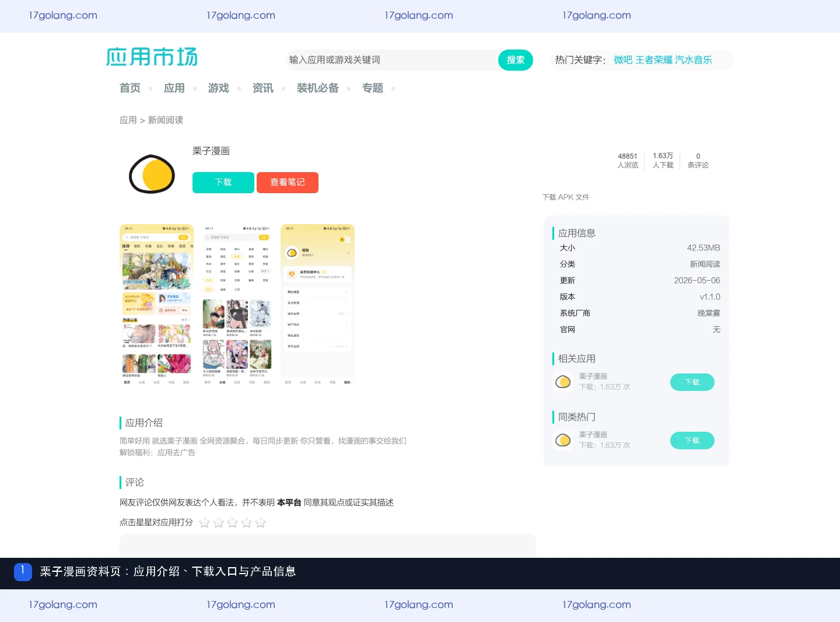Click the 应用 breadcrumb link
Screen dimensions: 840x622
click(x=128, y=120)
